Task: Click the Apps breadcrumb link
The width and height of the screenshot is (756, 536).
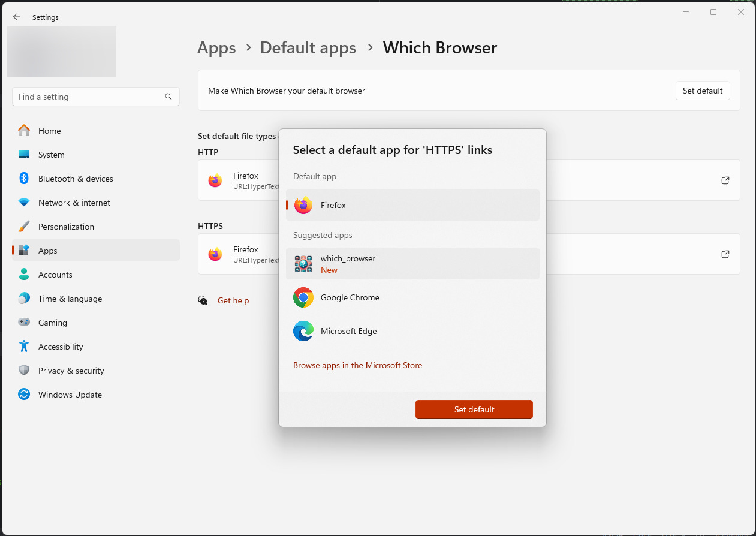Action: click(x=216, y=47)
